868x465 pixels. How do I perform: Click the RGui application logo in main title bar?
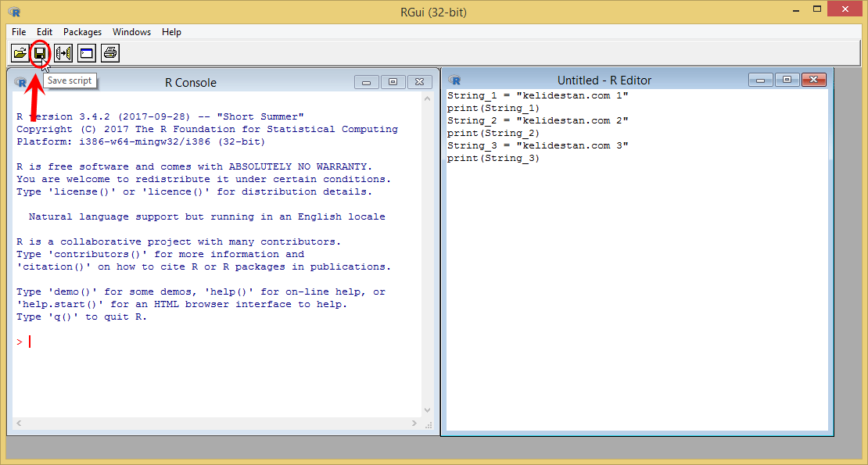click(14, 12)
